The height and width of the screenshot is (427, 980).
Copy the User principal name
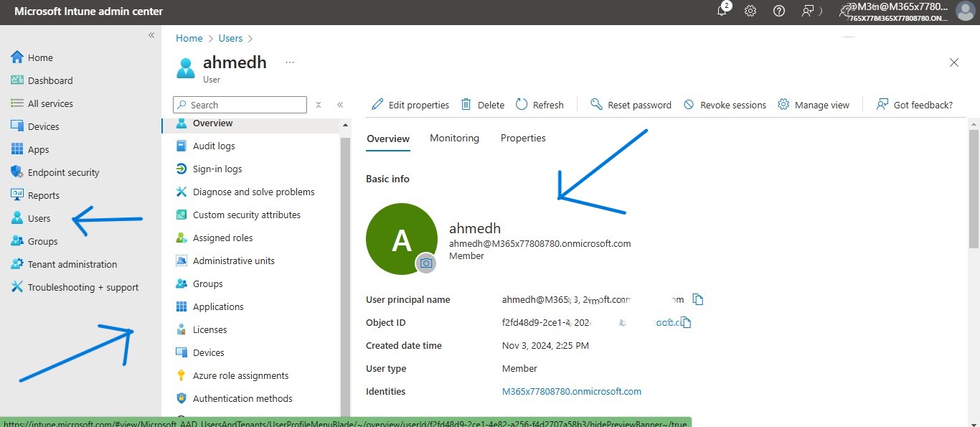click(697, 299)
